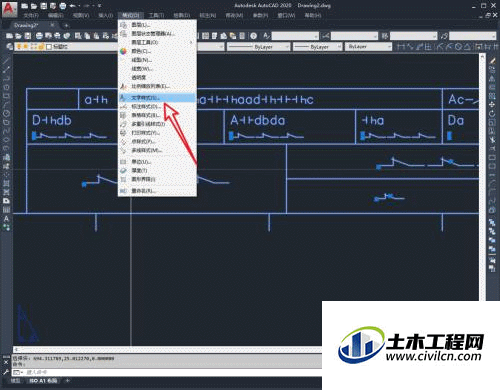
Task: Click plus to start new drawing tab
Action: [66, 25]
